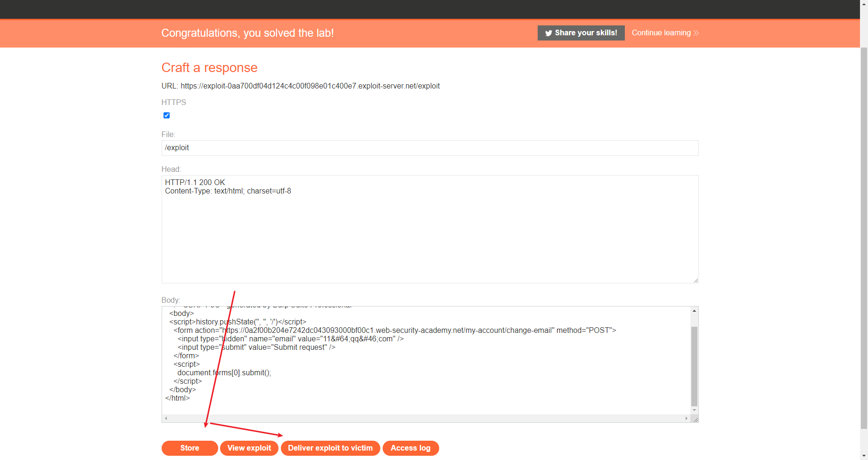The image size is (868, 460).
Task: Deliver exploit to victim
Action: 330,448
